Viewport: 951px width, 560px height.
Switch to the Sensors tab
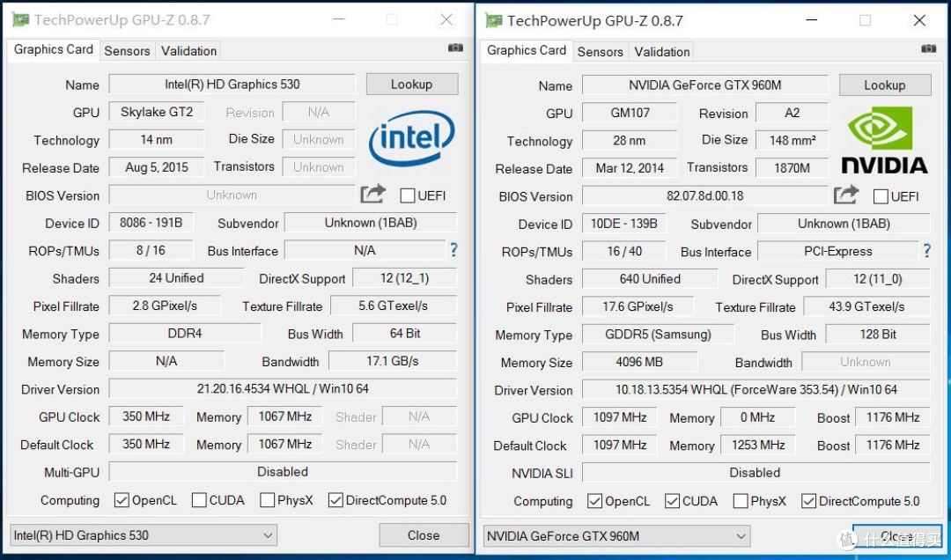click(127, 50)
